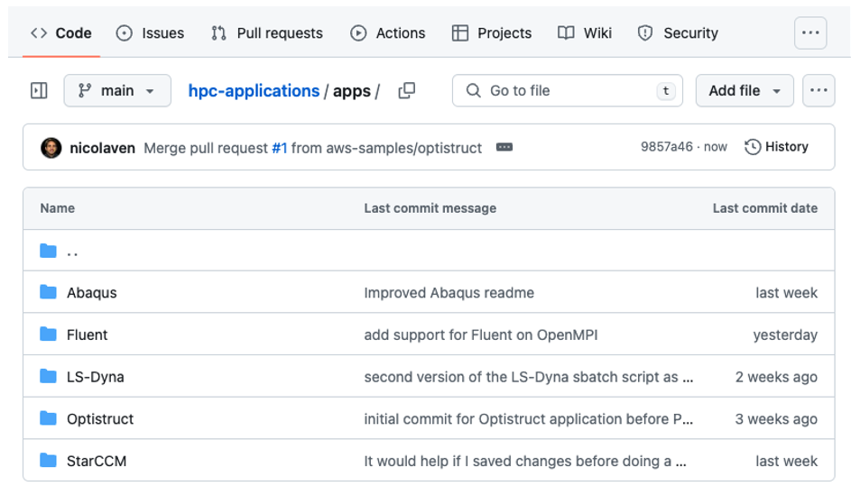Expand the full commit message ellipsis
851x504 pixels.
tap(504, 147)
